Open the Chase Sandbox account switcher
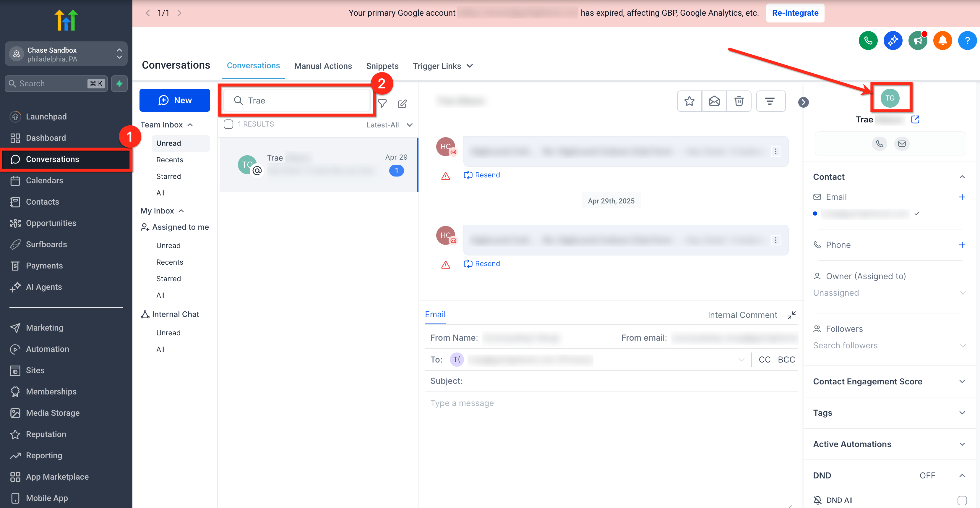Screen dimensions: 980x508 click(x=66, y=54)
